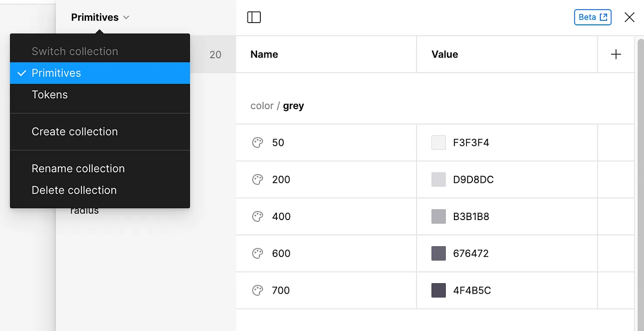Click palette icon beside variable 400
This screenshot has height=331, width=644.
(258, 216)
